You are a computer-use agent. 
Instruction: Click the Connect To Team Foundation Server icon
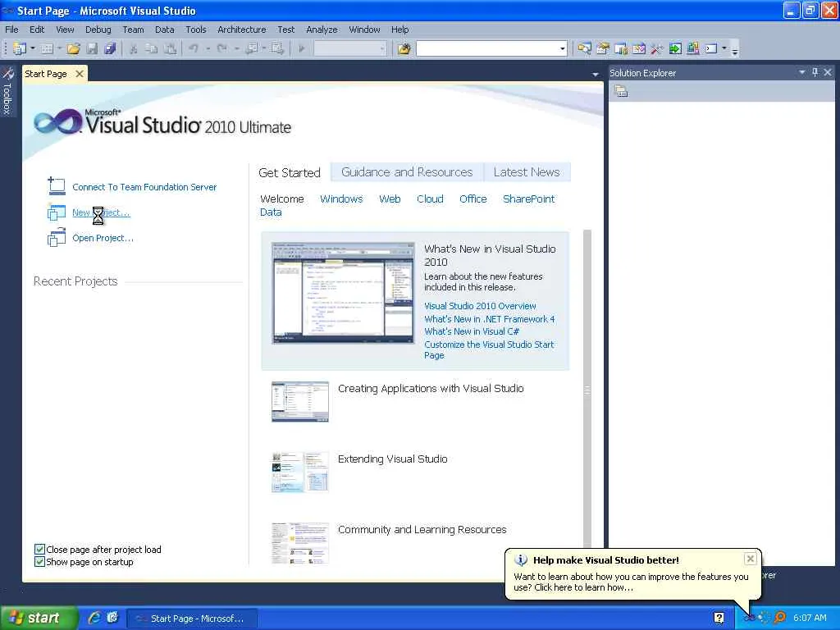pyautogui.click(x=57, y=186)
